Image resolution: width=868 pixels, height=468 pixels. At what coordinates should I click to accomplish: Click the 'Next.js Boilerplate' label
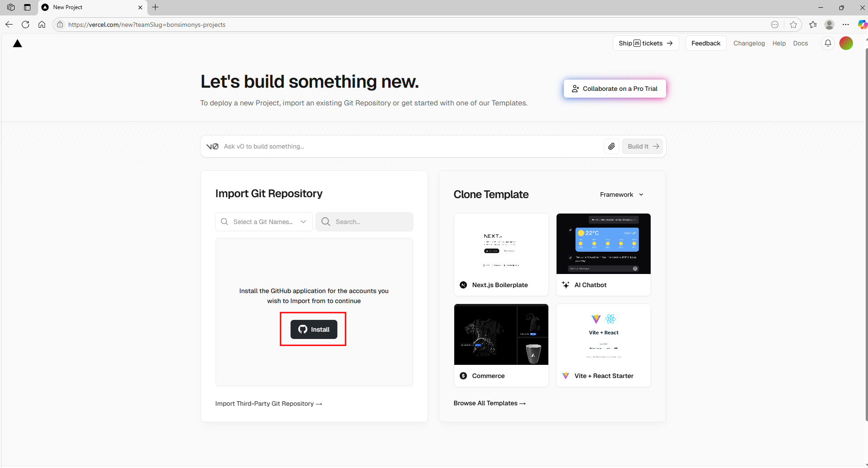point(500,285)
